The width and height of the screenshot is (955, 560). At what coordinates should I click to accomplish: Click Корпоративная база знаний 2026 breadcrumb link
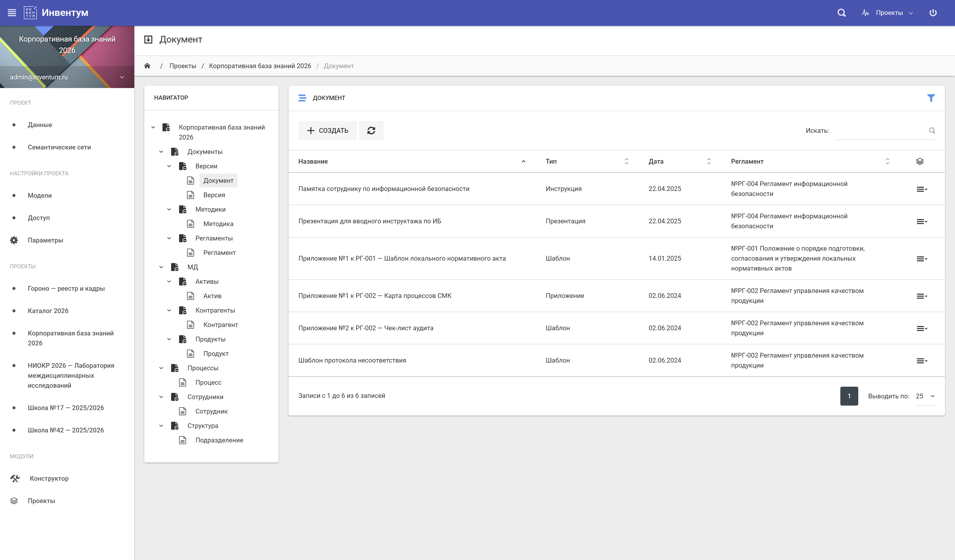tap(260, 66)
